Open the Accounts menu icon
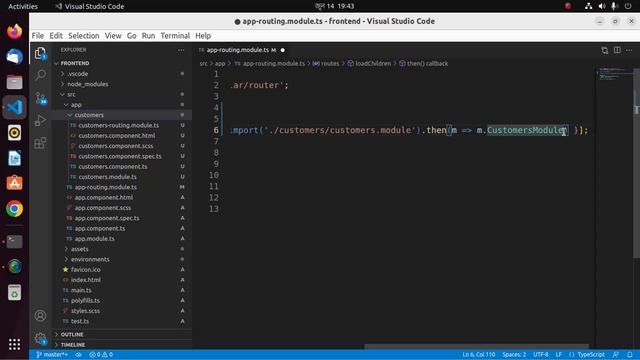 click(40, 316)
